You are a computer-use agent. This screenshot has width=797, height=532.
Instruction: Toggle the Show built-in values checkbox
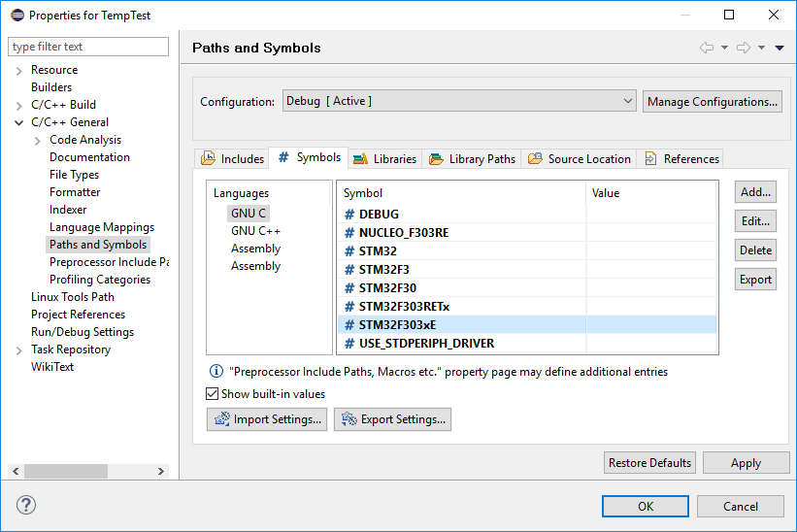coord(213,394)
